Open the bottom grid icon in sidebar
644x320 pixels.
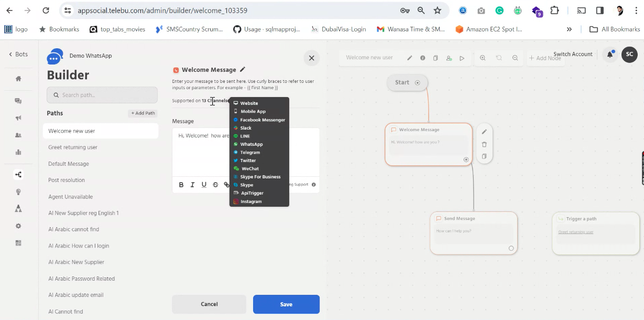click(18, 243)
